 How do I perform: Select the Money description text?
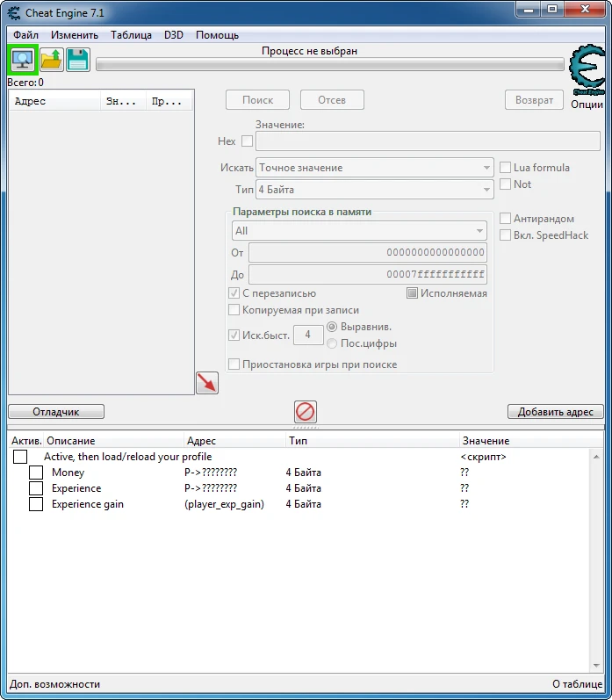[68, 473]
